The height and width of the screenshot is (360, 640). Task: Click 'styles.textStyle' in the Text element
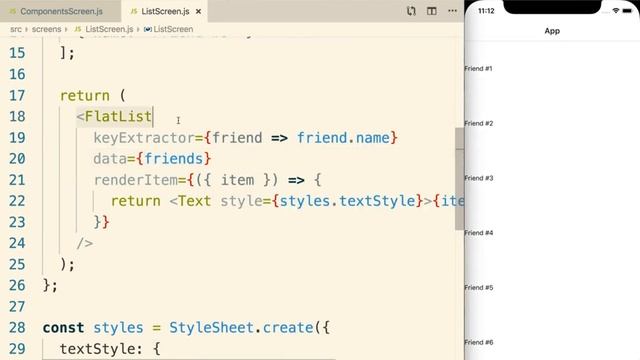pyautogui.click(x=347, y=201)
